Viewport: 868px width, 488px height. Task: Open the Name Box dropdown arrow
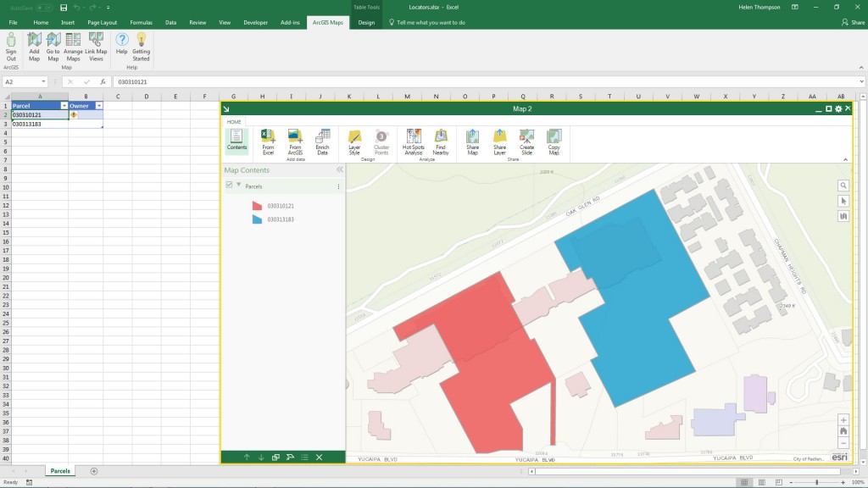[43, 82]
